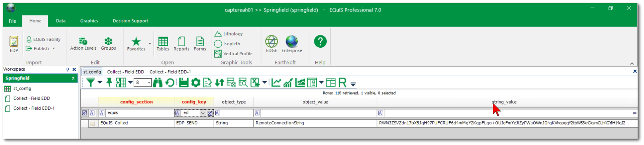The width and height of the screenshot is (644, 145).
Task: Click the refresh toolbar icon
Action: coord(170,82)
